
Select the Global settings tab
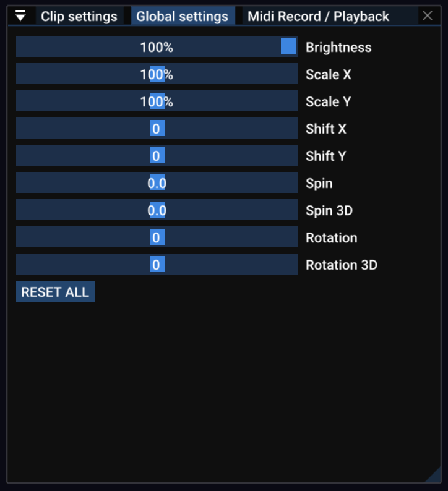[x=182, y=16]
